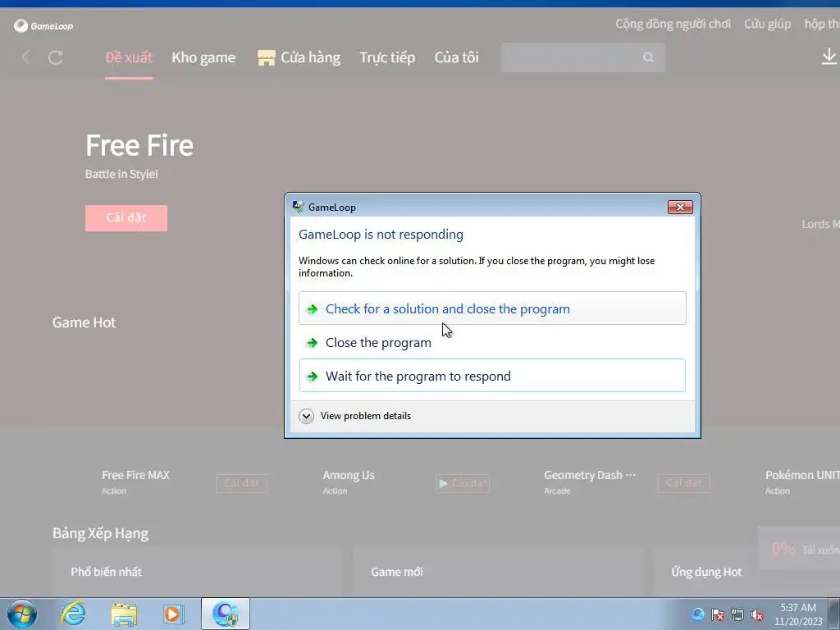Click the muted volume tray icon
The width and height of the screenshot is (840, 630).
point(757,615)
